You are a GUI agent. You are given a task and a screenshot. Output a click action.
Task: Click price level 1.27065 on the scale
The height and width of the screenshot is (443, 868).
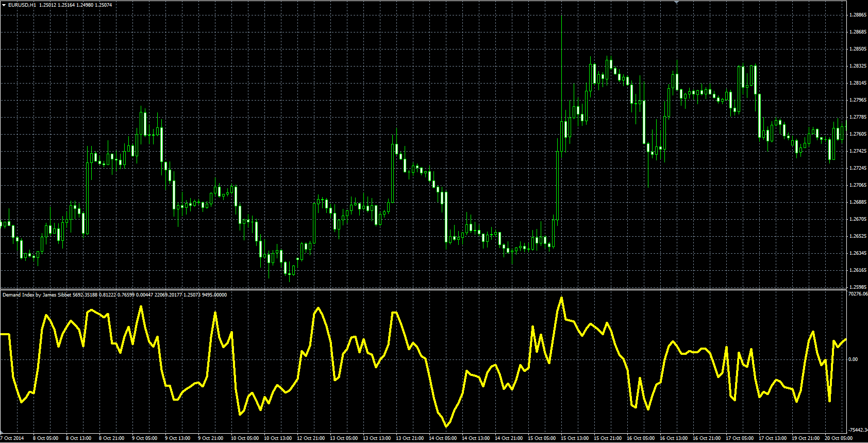tap(857, 185)
